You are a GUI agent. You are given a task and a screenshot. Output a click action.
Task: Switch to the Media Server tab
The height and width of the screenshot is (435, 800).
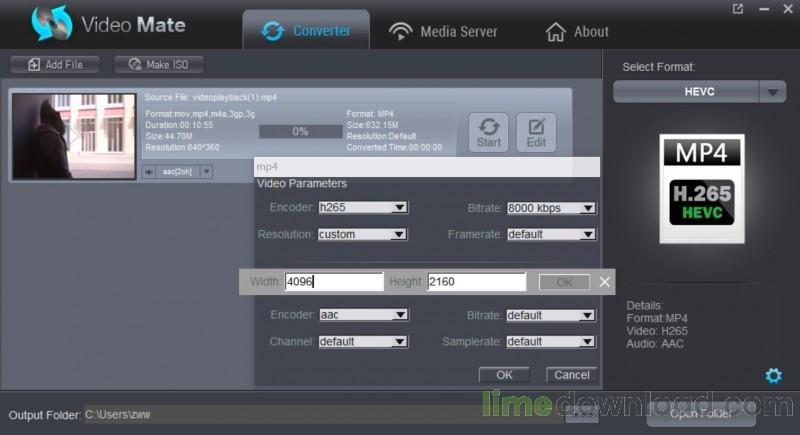coord(443,31)
